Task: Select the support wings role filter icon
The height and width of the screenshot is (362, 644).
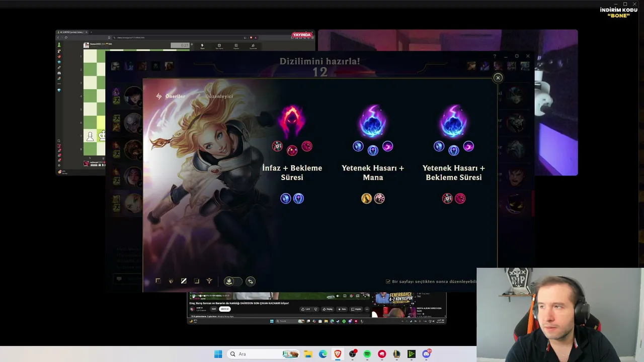Action: point(209,281)
